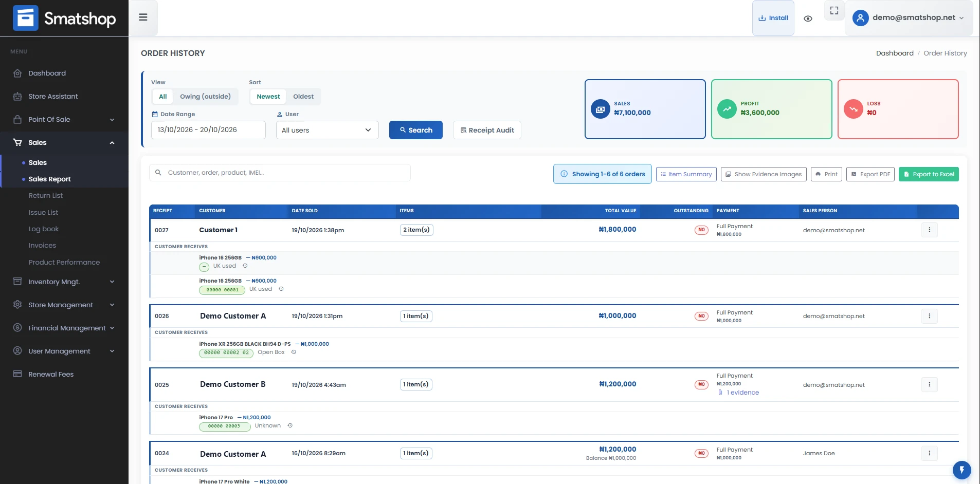This screenshot has width=980, height=484.
Task: Click the user avatar icon
Action: (860, 18)
